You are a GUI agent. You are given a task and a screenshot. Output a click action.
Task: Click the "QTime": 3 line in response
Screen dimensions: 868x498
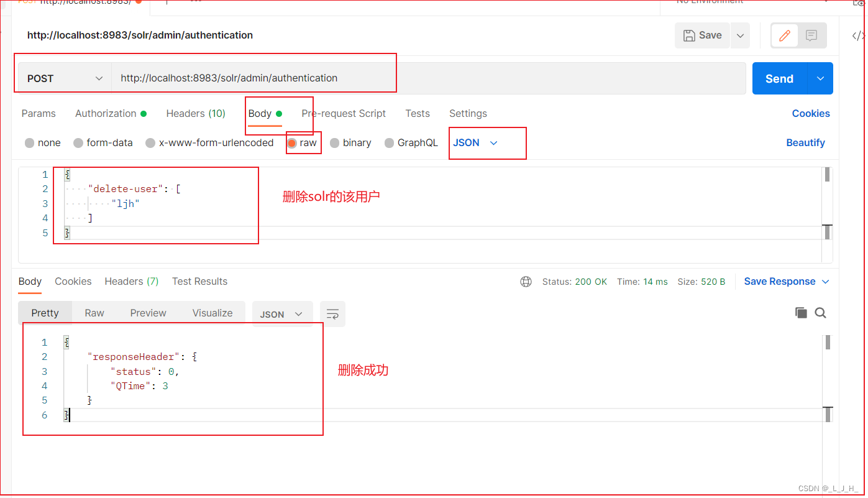[x=140, y=386]
